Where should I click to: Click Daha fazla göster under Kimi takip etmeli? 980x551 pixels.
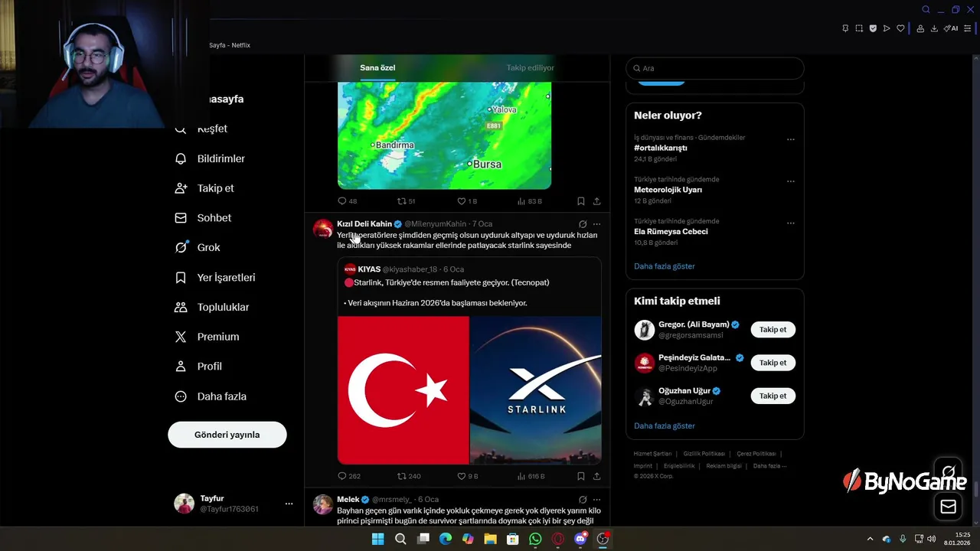[x=665, y=425]
